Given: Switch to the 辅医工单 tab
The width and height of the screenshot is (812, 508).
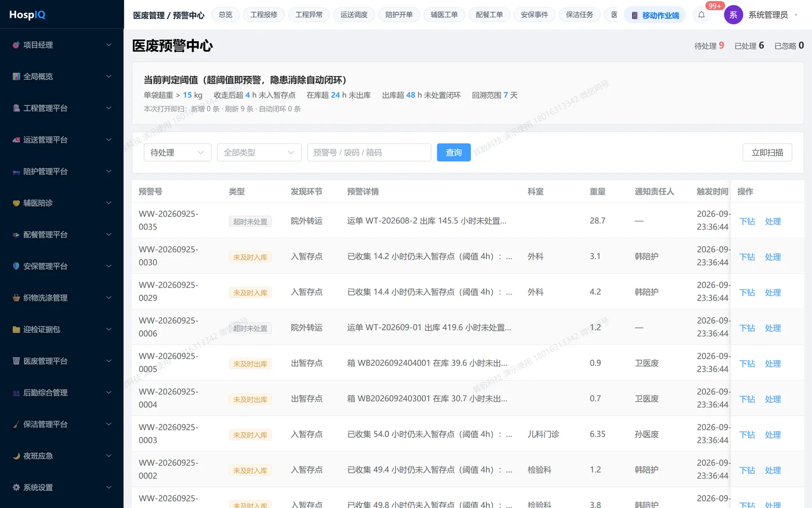Looking at the screenshot, I should (x=444, y=15).
